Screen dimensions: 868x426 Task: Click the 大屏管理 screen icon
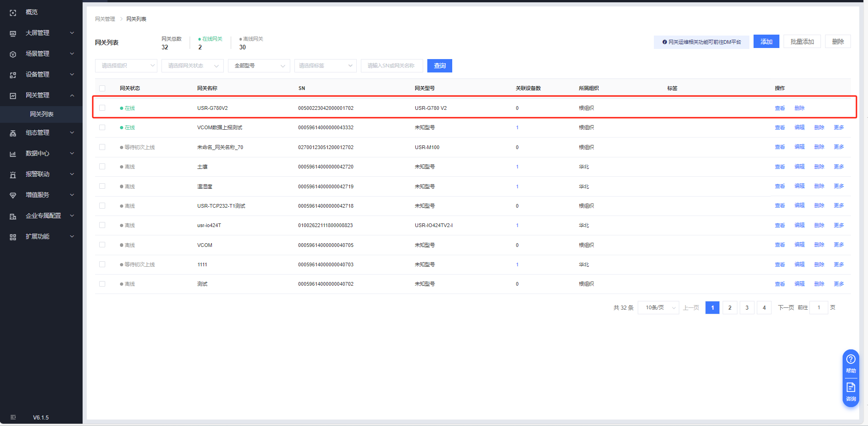tap(13, 34)
